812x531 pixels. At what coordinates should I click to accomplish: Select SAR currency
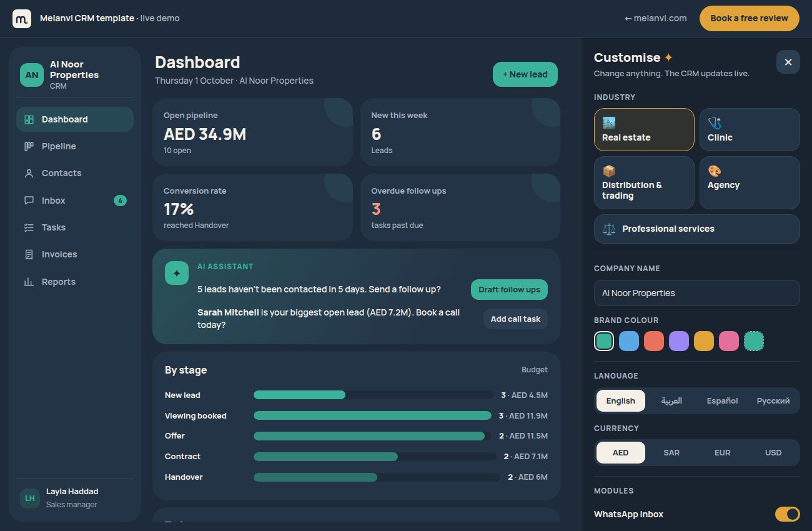[671, 452]
